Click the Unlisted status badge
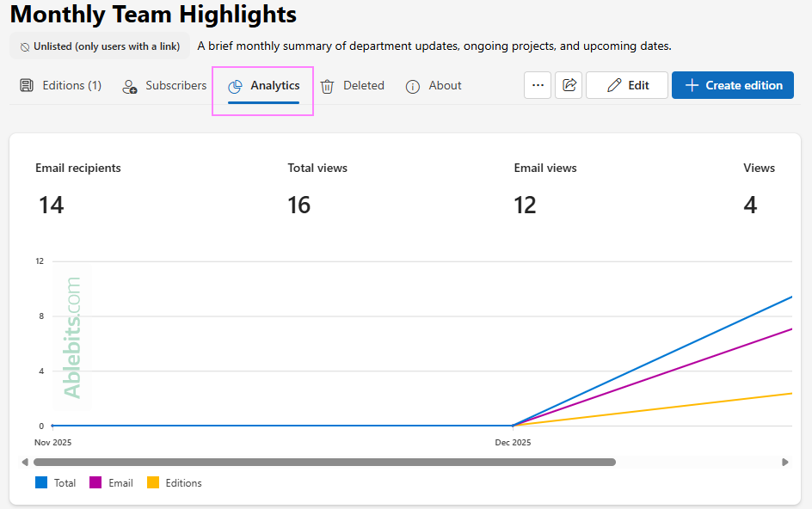This screenshot has height=509, width=812. pos(99,46)
